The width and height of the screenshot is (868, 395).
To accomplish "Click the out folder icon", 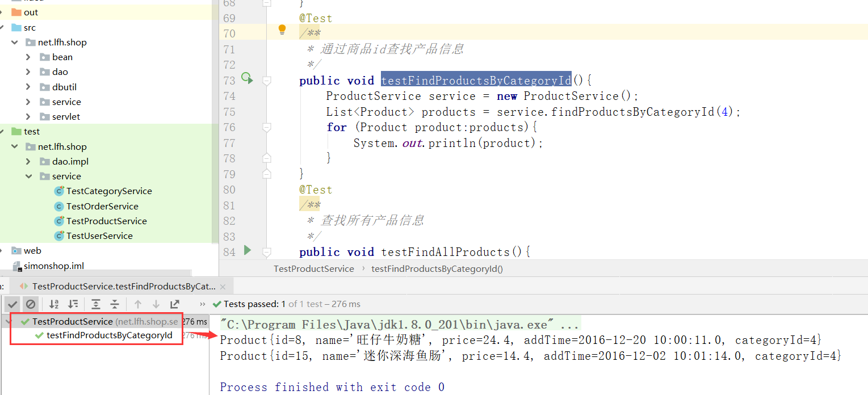I will pyautogui.click(x=16, y=12).
